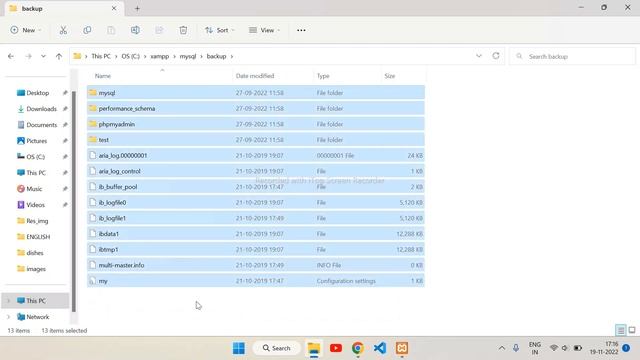
Task: Switch to large thumbnails view icon
Action: click(x=632, y=330)
